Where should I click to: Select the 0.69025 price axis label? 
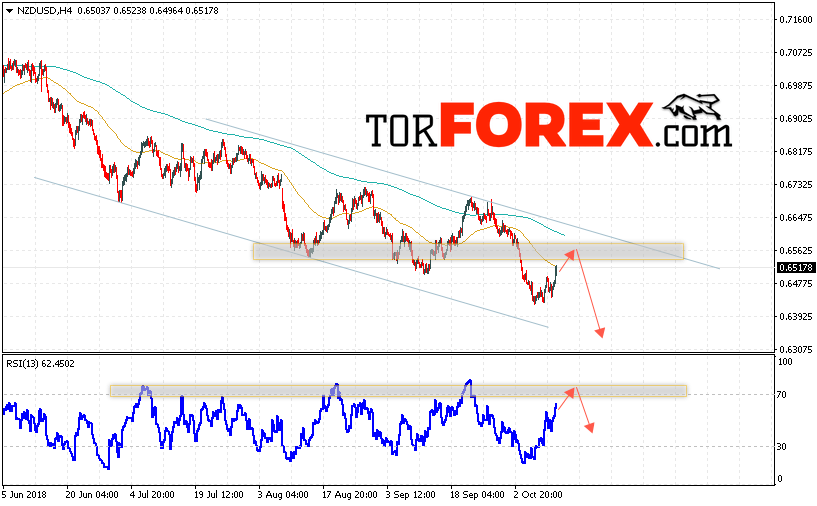click(x=796, y=119)
